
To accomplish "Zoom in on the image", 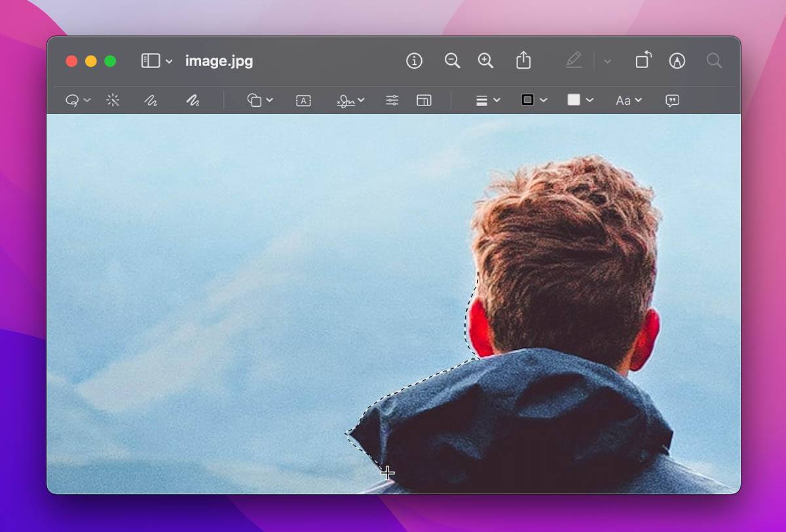I will click(x=485, y=60).
